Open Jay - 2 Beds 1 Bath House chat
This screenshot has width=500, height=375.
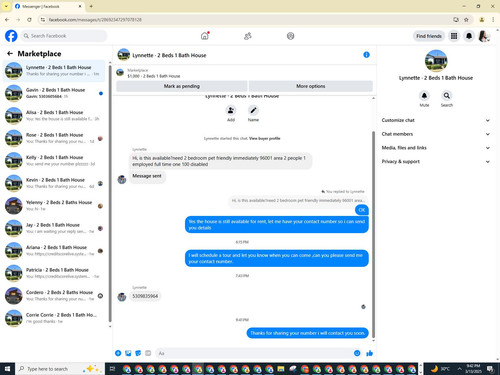[54, 228]
